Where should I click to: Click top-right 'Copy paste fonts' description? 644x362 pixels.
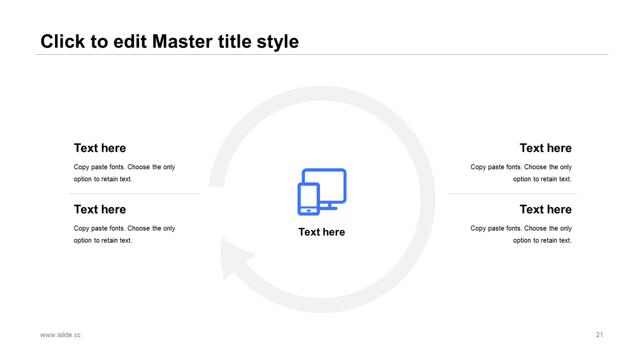(x=521, y=173)
